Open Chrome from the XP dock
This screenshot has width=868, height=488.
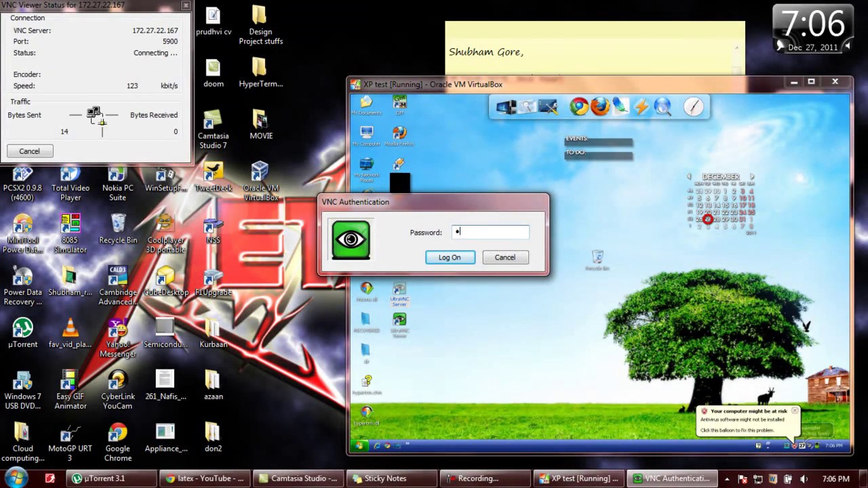[x=579, y=106]
